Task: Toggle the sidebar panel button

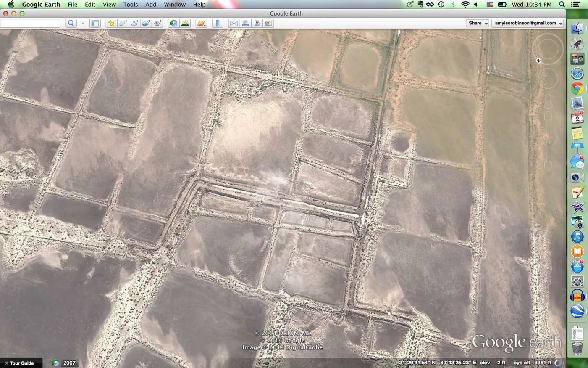Action: (x=95, y=24)
